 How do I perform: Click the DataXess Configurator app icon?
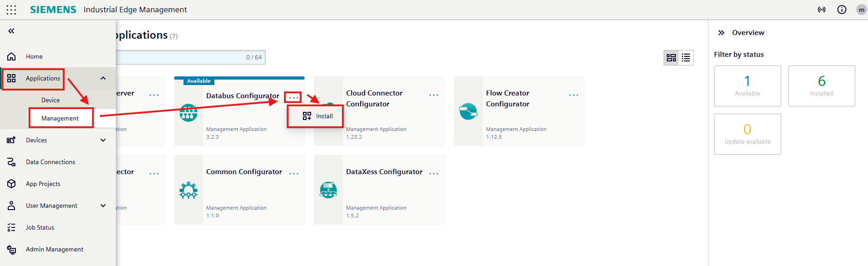pyautogui.click(x=328, y=190)
